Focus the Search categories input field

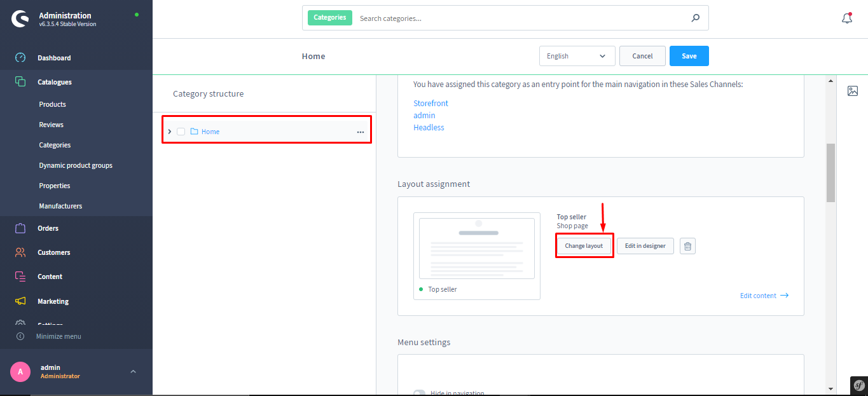click(521, 18)
